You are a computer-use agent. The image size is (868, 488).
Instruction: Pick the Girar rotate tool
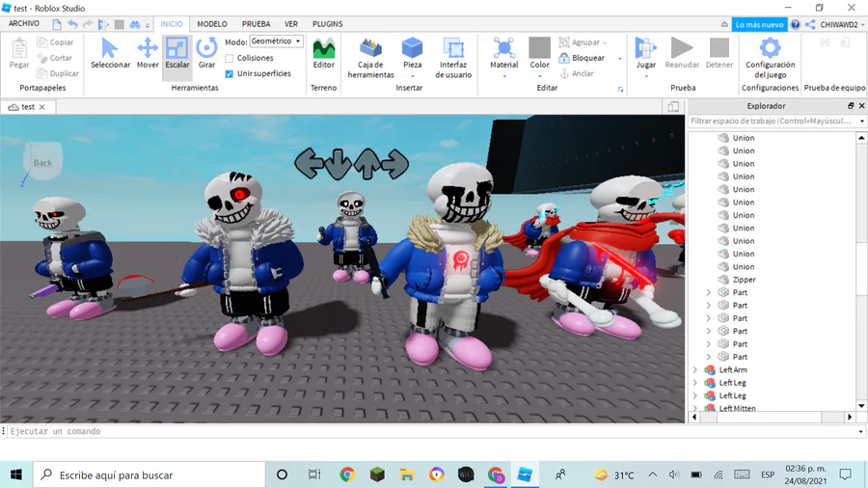point(206,54)
